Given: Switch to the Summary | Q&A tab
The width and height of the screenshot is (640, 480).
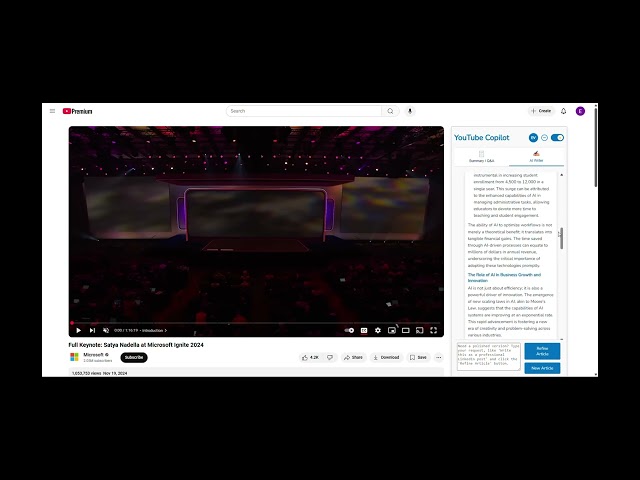Looking at the screenshot, I should click(x=482, y=157).
